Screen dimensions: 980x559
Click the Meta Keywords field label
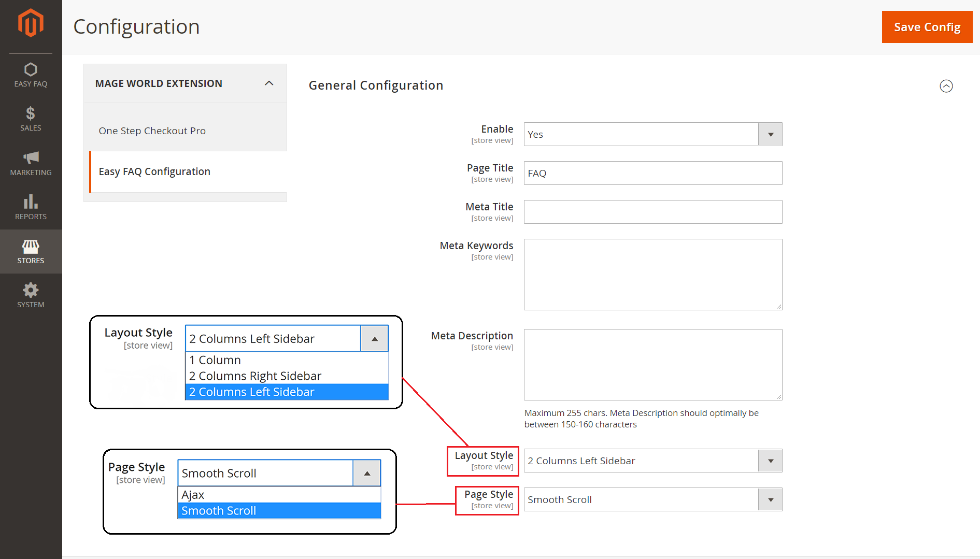pyautogui.click(x=476, y=246)
